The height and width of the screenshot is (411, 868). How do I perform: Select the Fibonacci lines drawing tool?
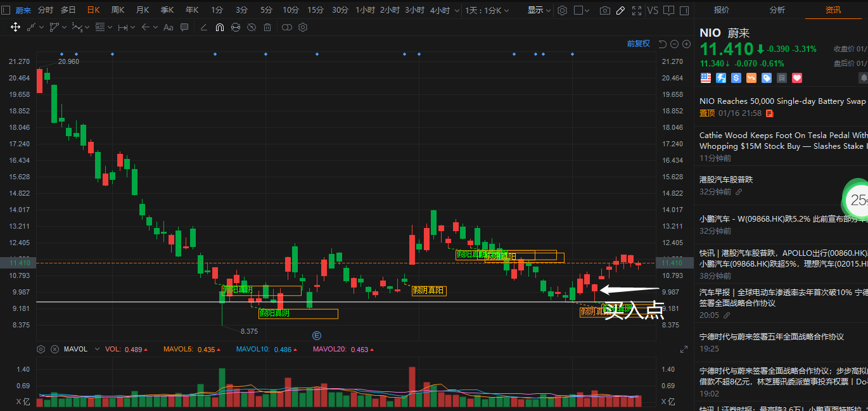99,27
